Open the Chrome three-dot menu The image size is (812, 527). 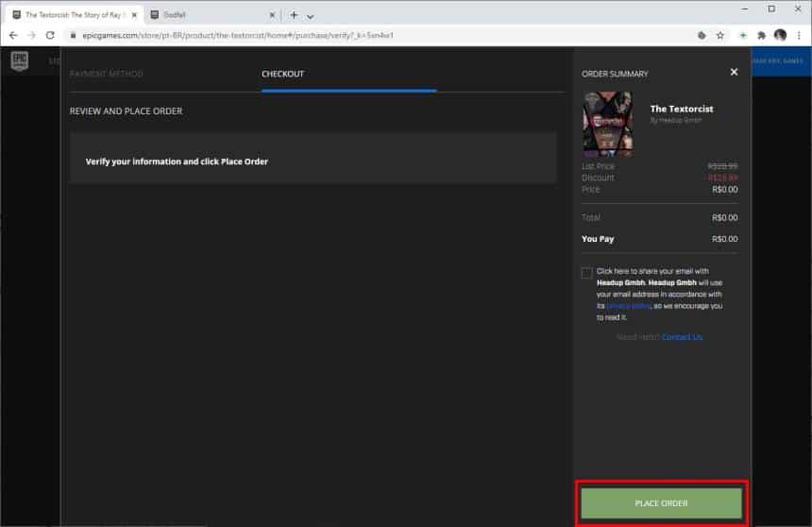point(799,35)
